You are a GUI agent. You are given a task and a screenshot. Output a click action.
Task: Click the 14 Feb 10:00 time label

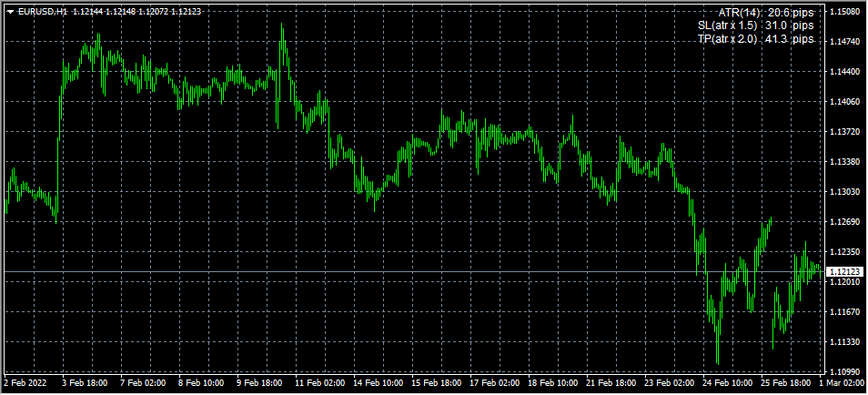point(377,383)
